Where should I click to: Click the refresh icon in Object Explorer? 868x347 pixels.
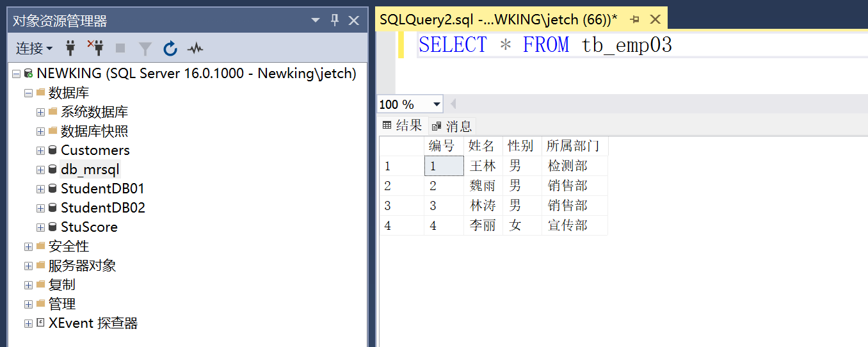170,48
